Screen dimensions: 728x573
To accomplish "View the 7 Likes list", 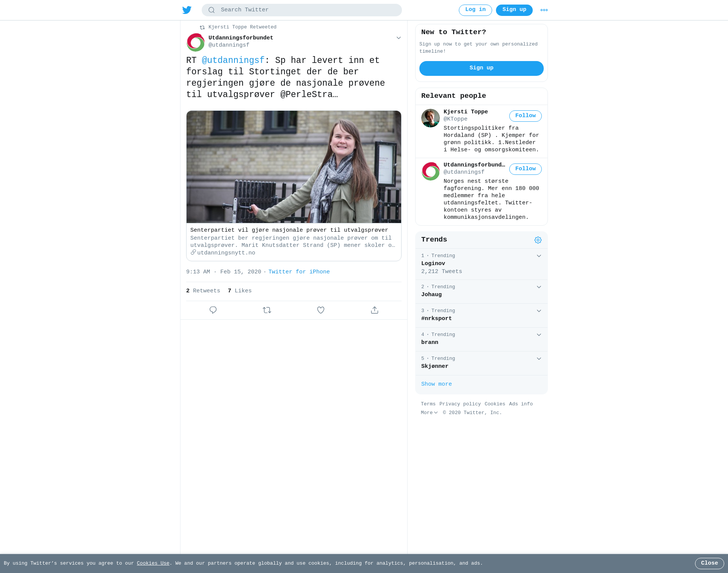I will click(240, 291).
